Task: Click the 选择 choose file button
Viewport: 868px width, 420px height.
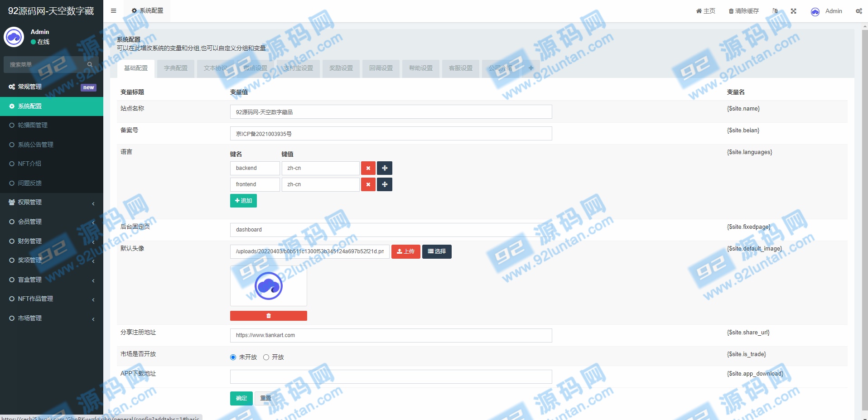Action: tap(437, 251)
